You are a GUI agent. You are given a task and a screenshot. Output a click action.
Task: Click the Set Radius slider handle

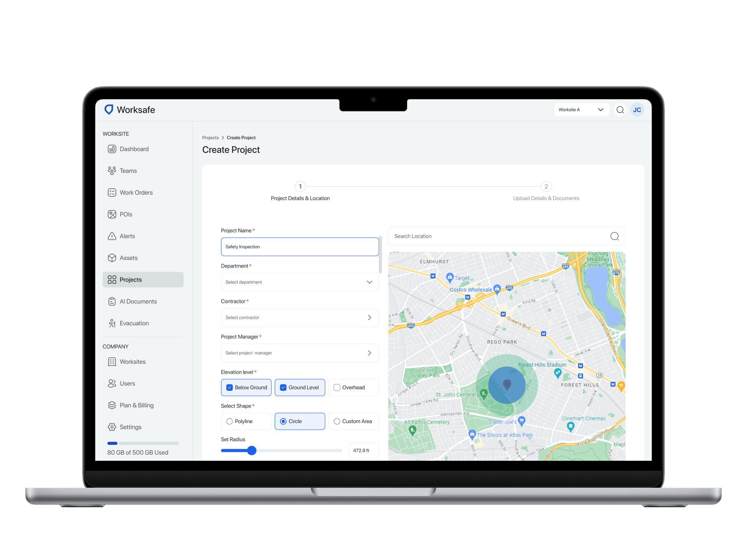252,451
